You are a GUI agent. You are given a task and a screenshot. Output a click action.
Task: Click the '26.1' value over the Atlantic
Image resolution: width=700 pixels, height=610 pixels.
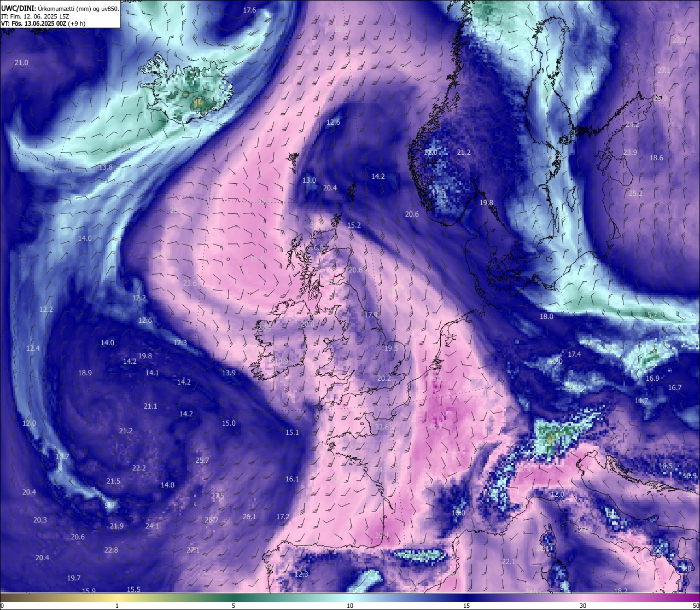(249, 516)
